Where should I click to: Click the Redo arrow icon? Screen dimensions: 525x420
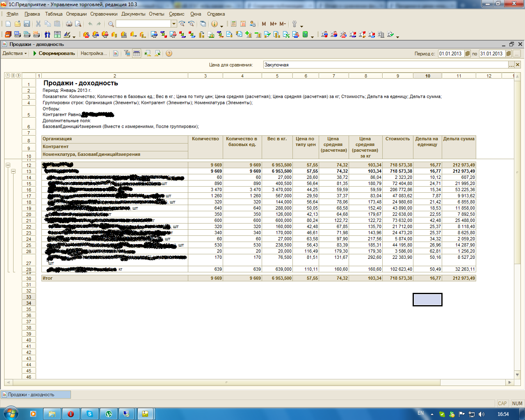pos(99,24)
